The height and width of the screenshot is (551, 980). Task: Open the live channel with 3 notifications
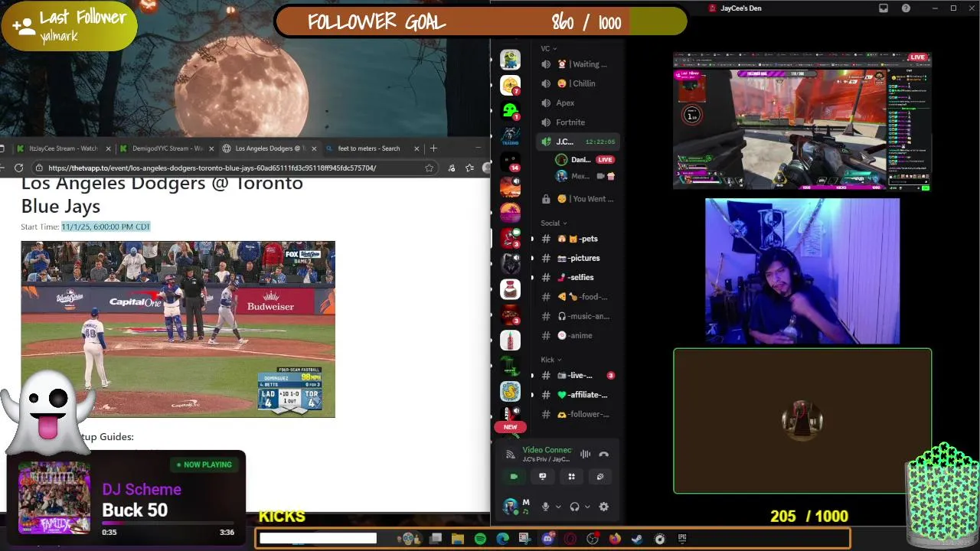point(576,375)
